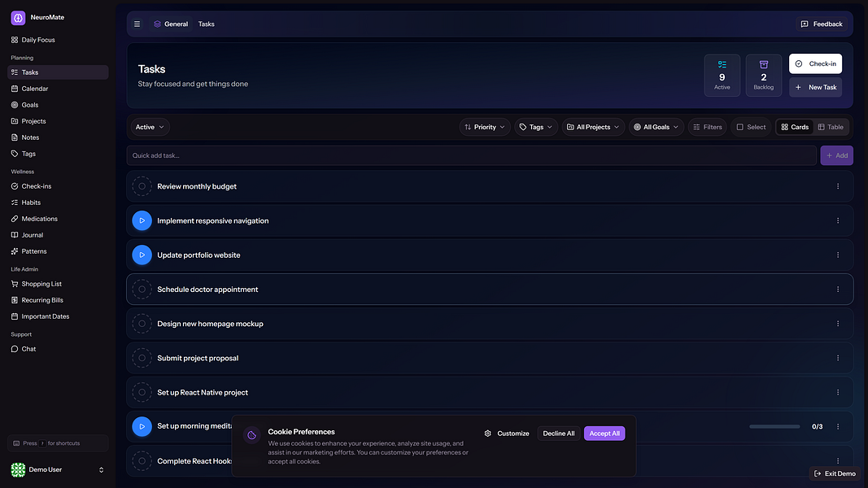Open Important Dates in the sidebar

[58, 316]
